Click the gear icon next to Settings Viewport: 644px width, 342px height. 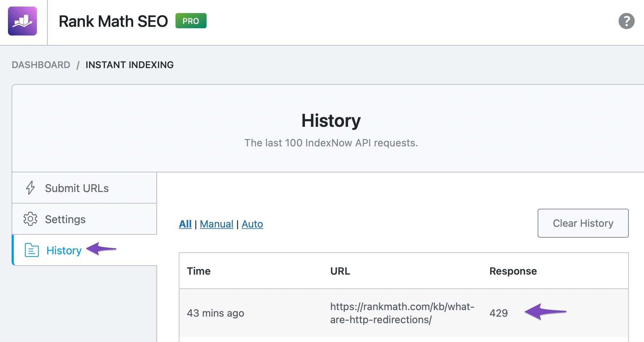coord(30,219)
